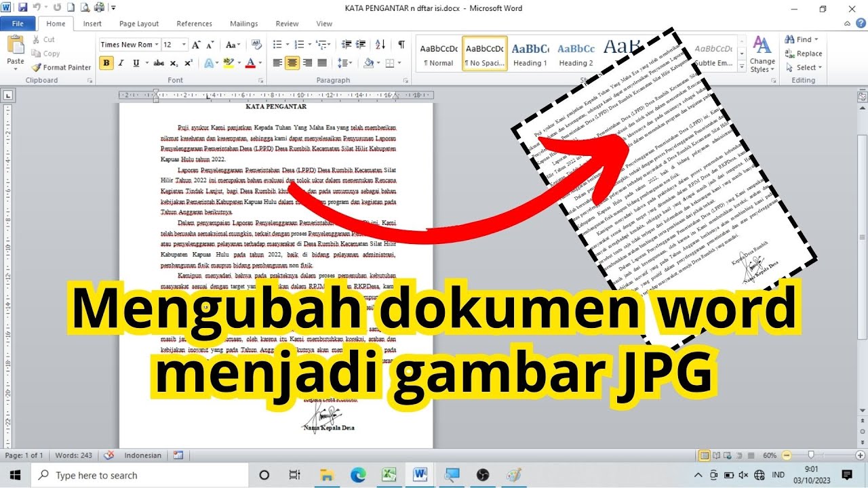This screenshot has width=868, height=488.
Task: Click Cut in Clipboard group
Action: tap(43, 39)
